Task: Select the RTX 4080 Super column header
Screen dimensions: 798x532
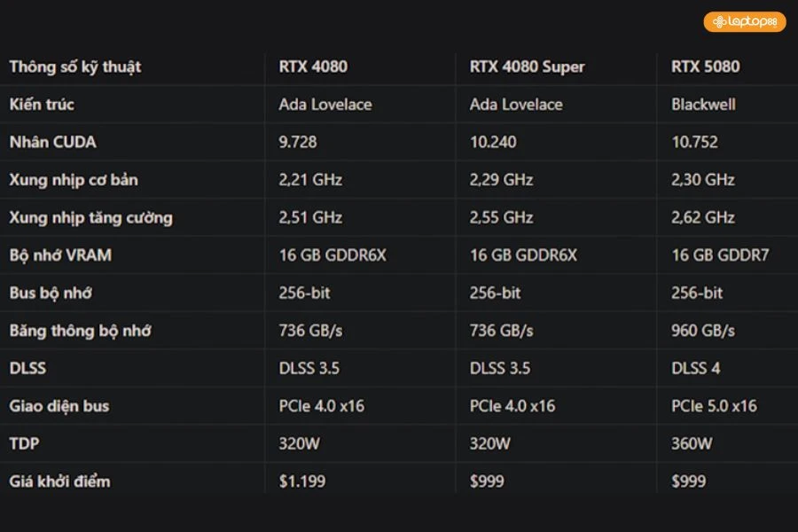Action: point(527,66)
